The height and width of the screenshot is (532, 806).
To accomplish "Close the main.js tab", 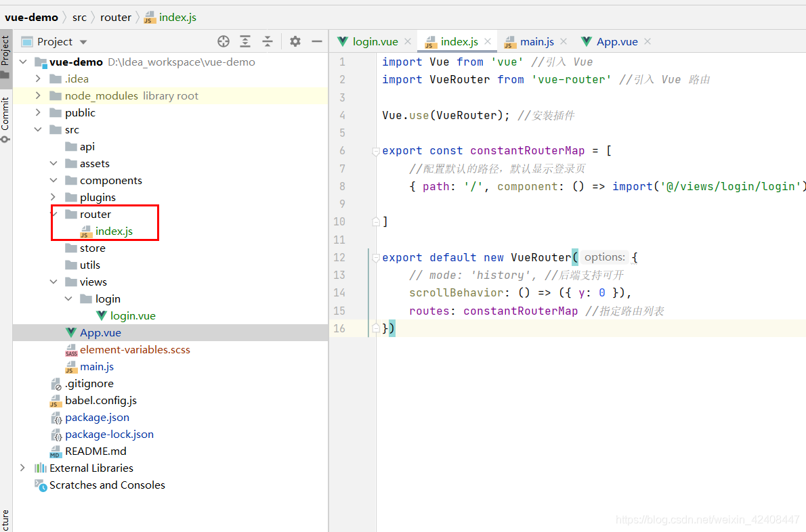I will pos(564,41).
